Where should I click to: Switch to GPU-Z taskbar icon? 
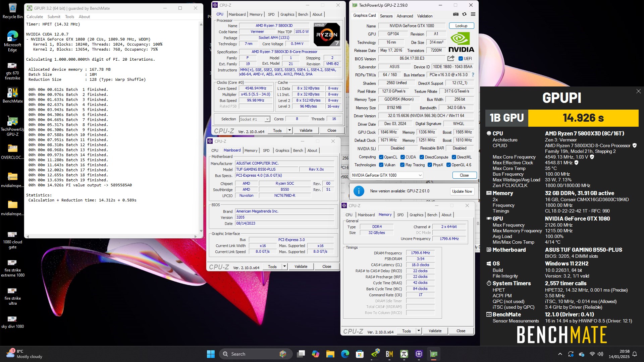click(x=434, y=354)
